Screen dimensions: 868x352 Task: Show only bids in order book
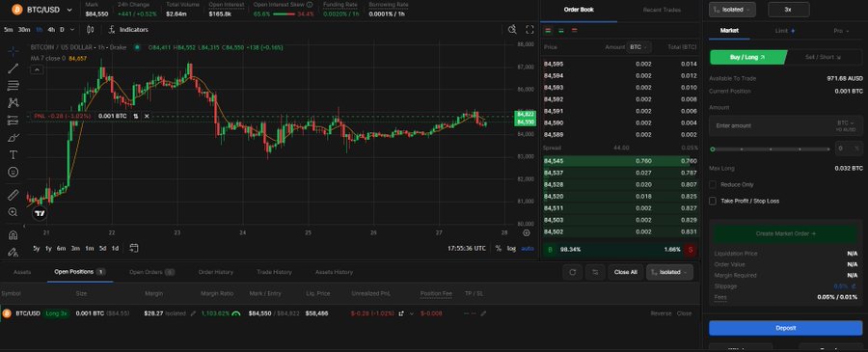(x=561, y=31)
